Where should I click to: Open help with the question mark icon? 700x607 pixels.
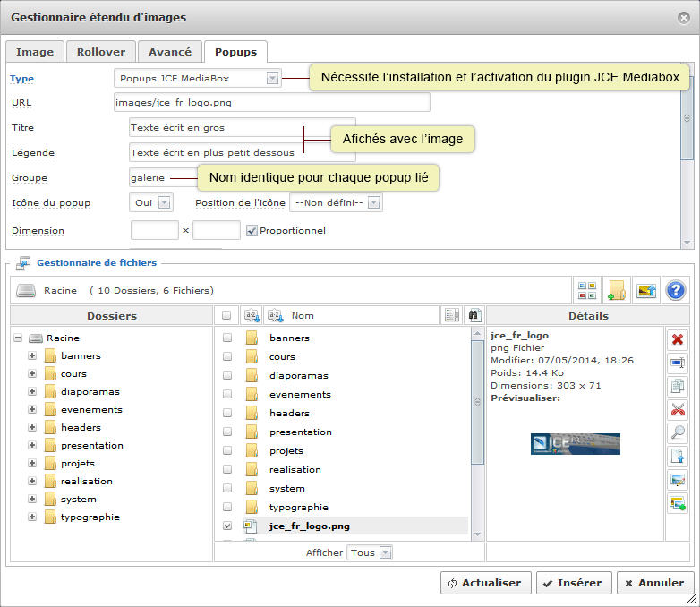[x=676, y=290]
